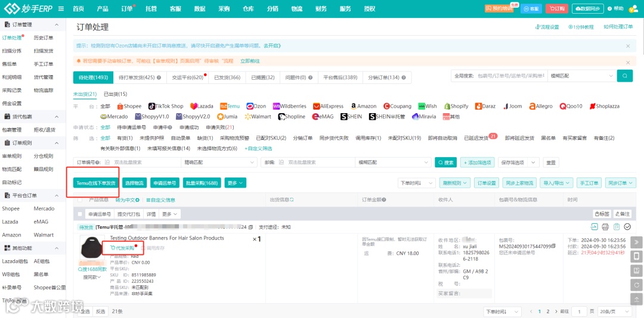644x318 pixels.
Task: Click the 申请运单号 teal button
Action: [165, 183]
